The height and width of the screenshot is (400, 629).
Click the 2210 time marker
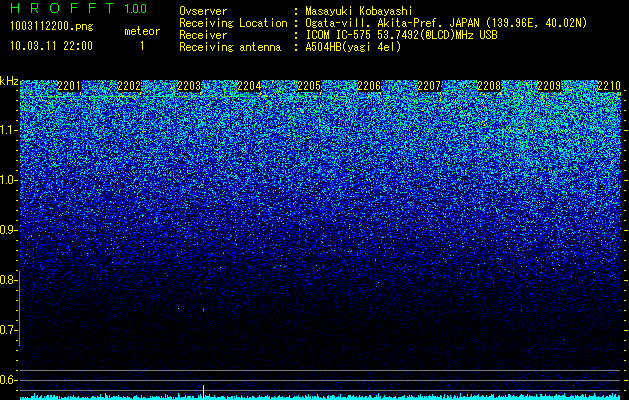(x=609, y=86)
